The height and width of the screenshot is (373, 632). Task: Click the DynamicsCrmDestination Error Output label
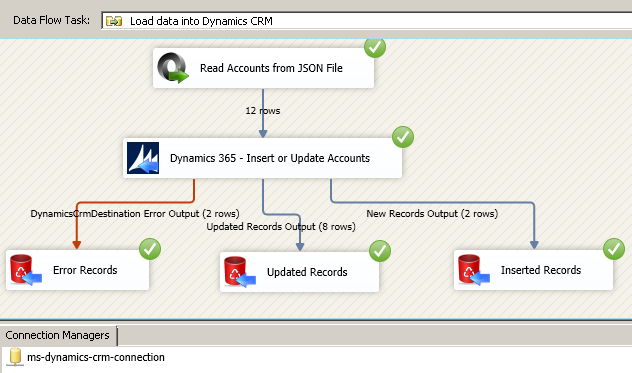click(135, 213)
